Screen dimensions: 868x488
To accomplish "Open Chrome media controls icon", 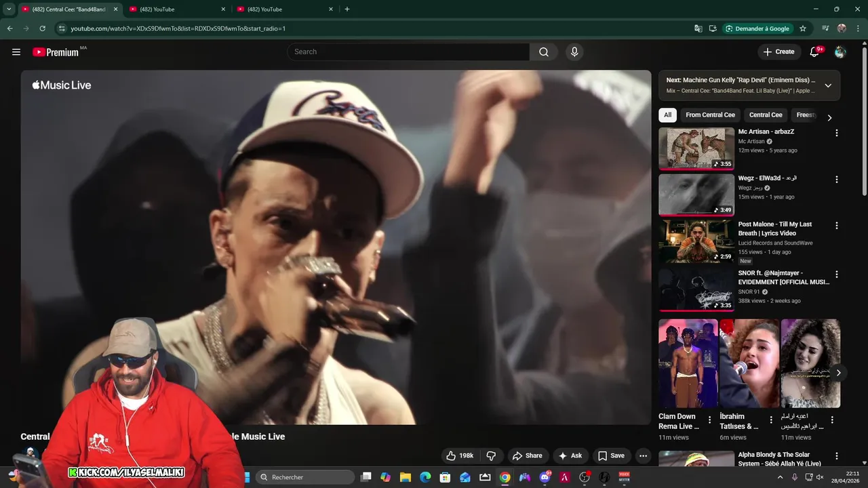I will tap(825, 28).
